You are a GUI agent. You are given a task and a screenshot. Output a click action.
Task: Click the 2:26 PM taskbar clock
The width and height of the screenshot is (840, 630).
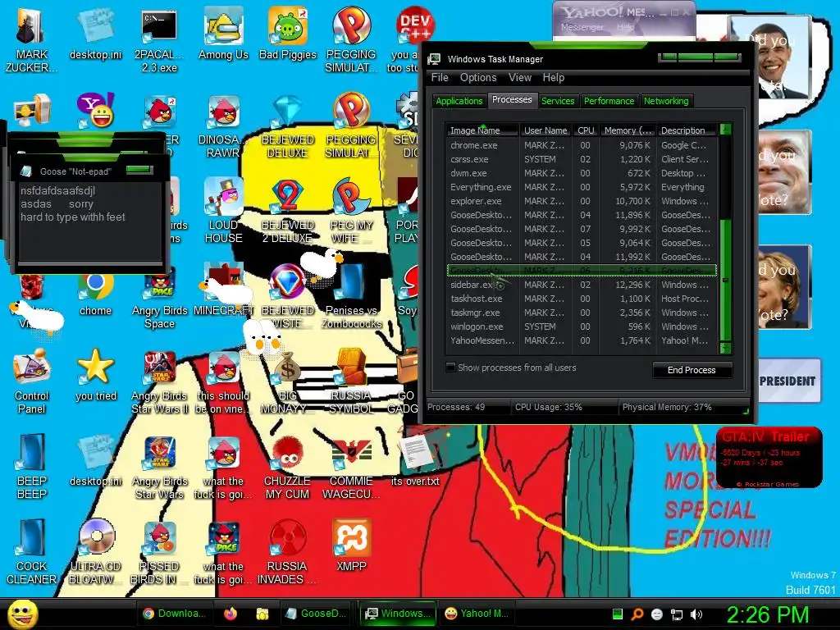pyautogui.click(x=767, y=614)
